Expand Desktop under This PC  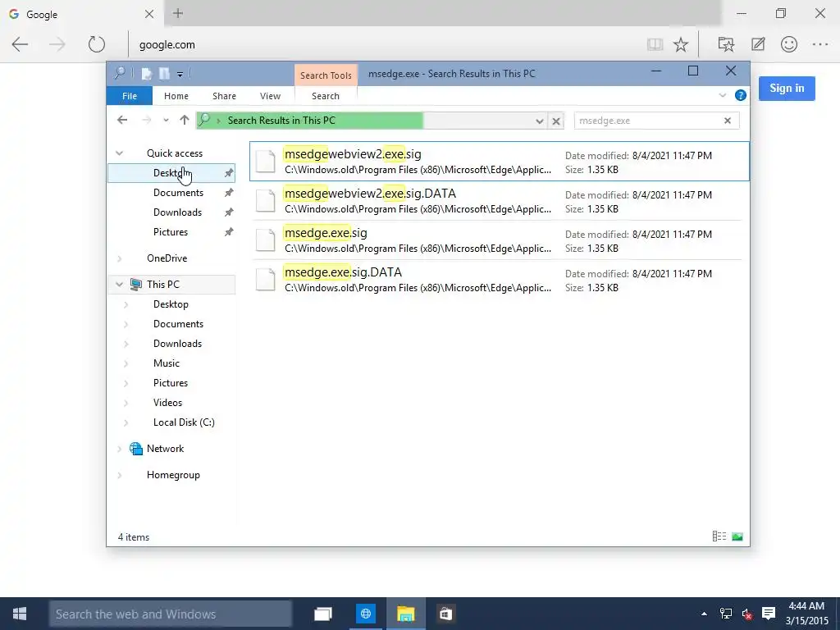126,305
